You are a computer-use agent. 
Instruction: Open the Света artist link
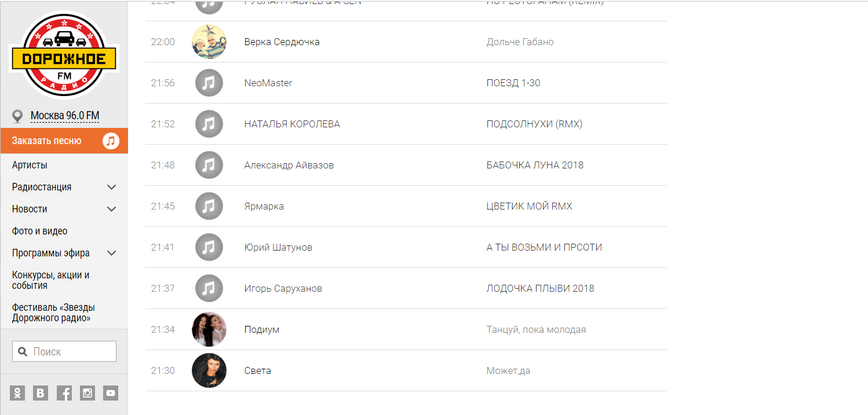pyautogui.click(x=257, y=370)
